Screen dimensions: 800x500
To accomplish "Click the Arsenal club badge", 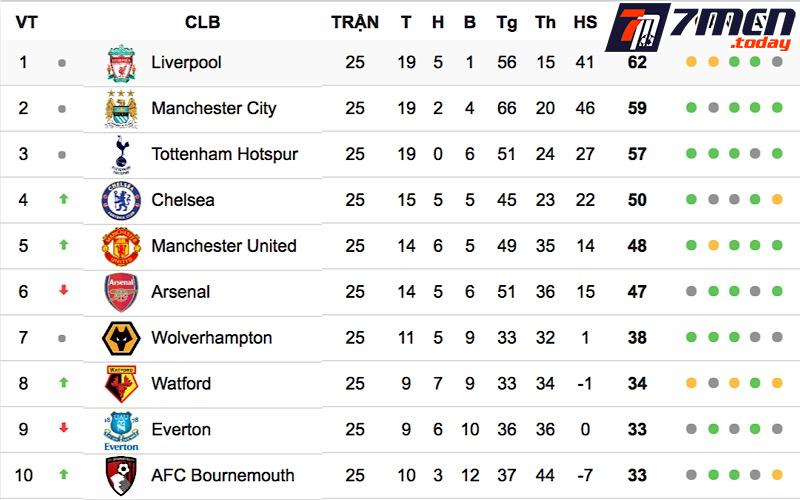I will click(121, 293).
